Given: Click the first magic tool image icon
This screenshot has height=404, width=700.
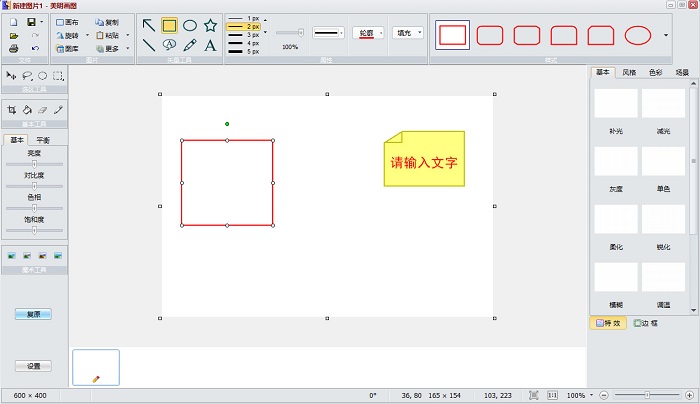Looking at the screenshot, I should (12, 256).
